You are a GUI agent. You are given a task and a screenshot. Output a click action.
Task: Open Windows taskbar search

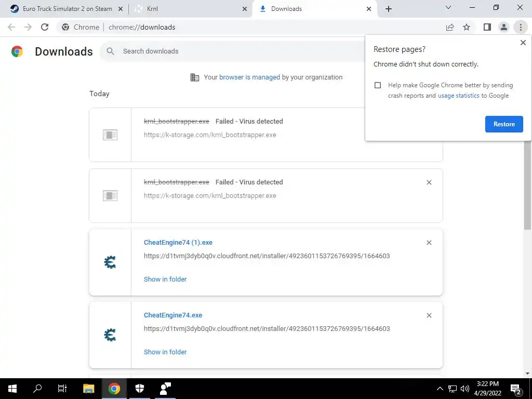(x=37, y=389)
